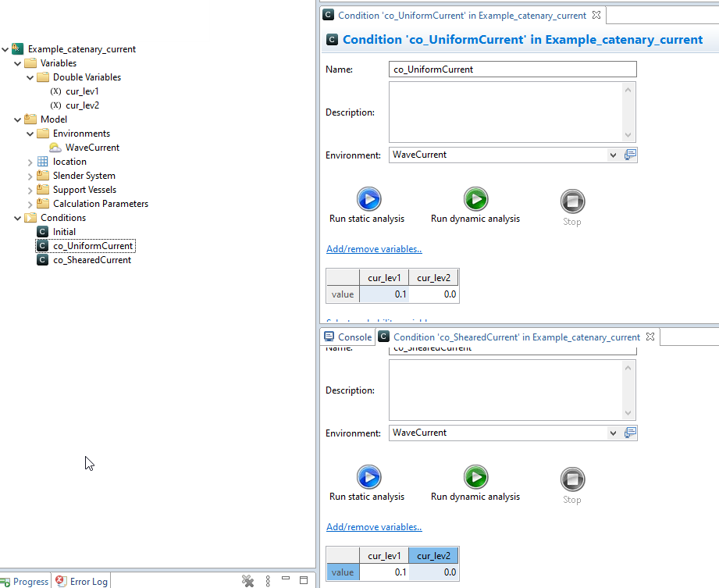Click Add/remove variables link in upper editor
Viewport: 719px width, 588px height.
pyautogui.click(x=374, y=250)
